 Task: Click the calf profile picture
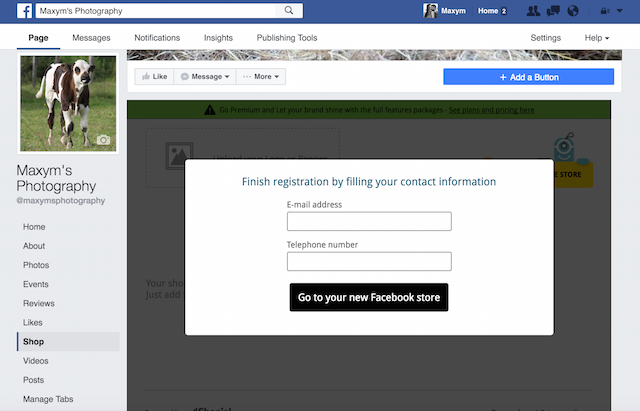pyautogui.click(x=68, y=103)
